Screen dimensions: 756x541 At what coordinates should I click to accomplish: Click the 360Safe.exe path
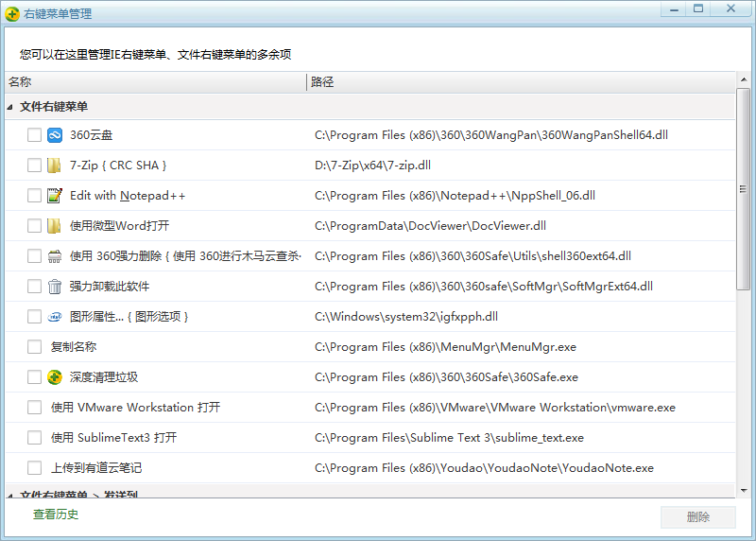tap(446, 377)
